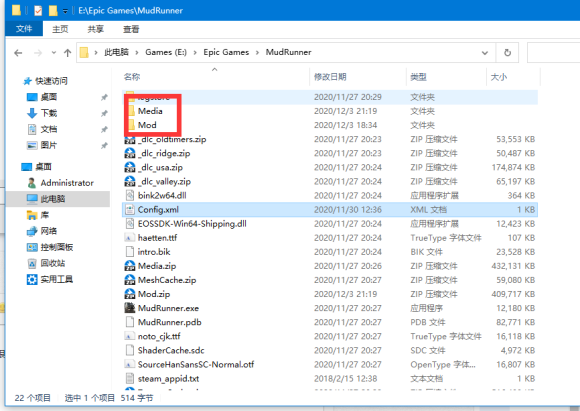Open pinned 桌面 under quick access
Image resolution: width=580 pixels, height=411 pixels.
coord(48,97)
